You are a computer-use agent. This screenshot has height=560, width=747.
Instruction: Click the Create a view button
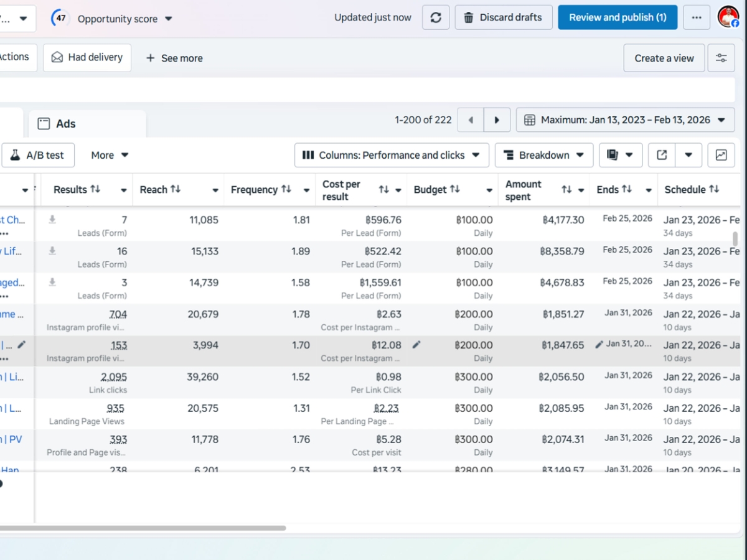click(x=664, y=58)
